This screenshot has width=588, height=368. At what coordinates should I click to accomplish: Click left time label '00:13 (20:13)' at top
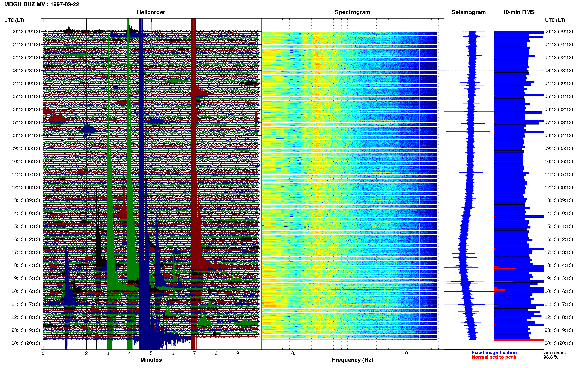coord(26,31)
